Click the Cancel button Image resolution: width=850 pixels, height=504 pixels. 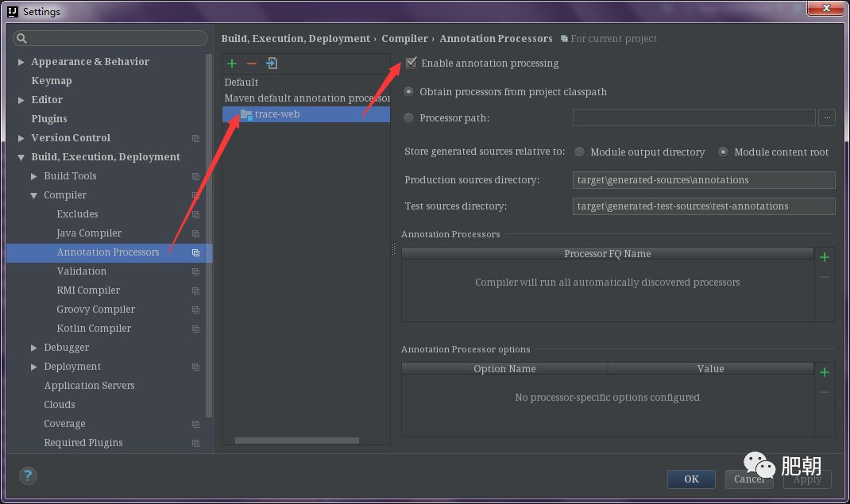[749, 479]
